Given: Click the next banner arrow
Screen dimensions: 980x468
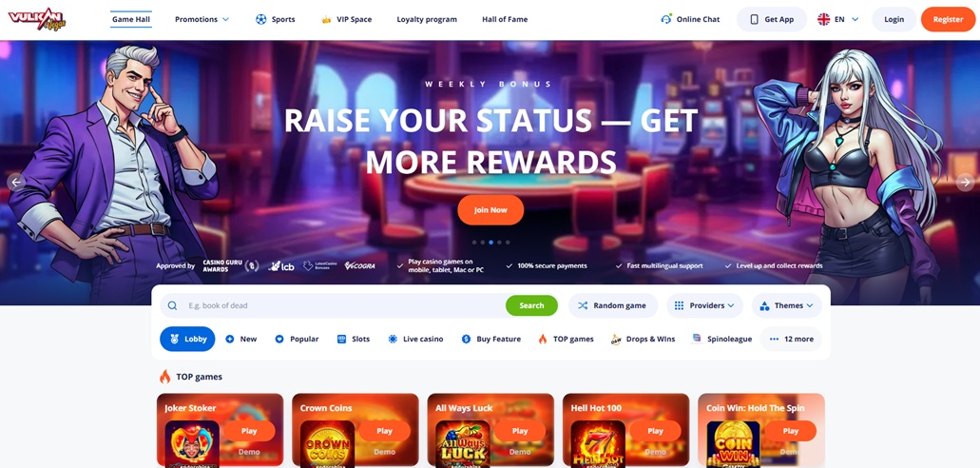Looking at the screenshot, I should click(x=965, y=182).
